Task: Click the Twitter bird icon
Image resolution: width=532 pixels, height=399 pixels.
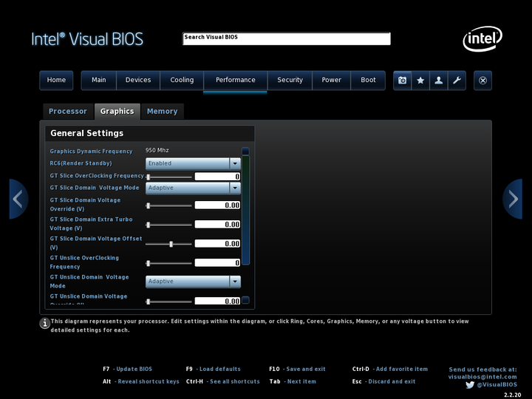Action: click(x=470, y=385)
